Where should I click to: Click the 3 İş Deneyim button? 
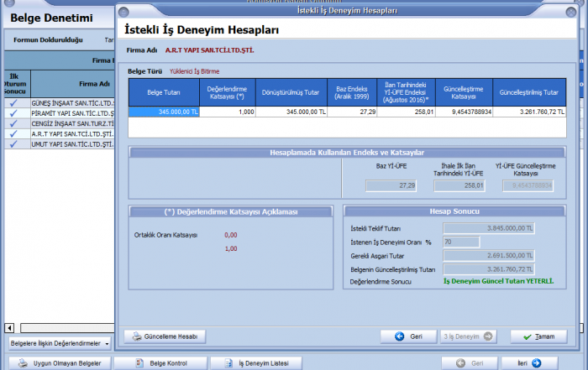tap(467, 336)
